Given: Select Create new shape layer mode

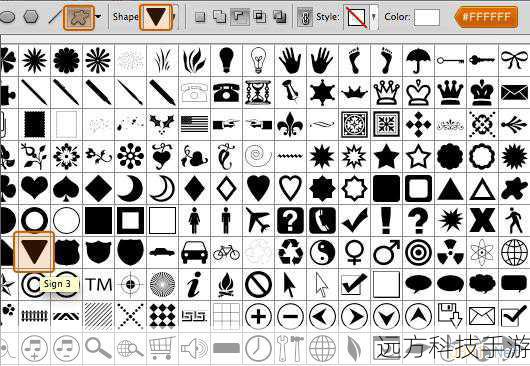Looking at the screenshot, I should tap(200, 17).
